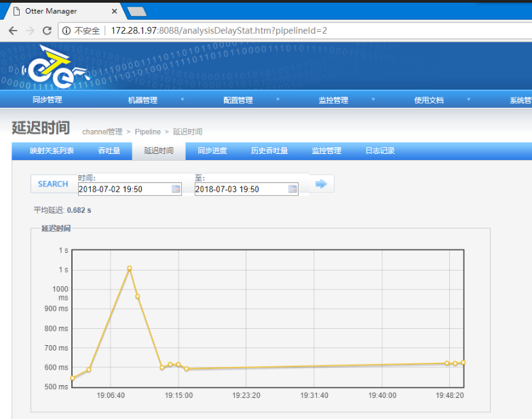
Task: Click the Otter Manager tab title
Action: 51,11
